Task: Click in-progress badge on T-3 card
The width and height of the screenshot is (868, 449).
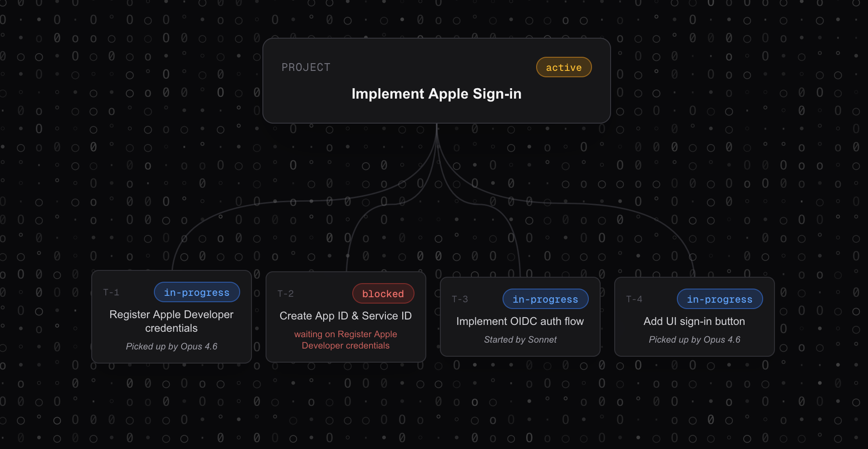Action: pos(546,299)
